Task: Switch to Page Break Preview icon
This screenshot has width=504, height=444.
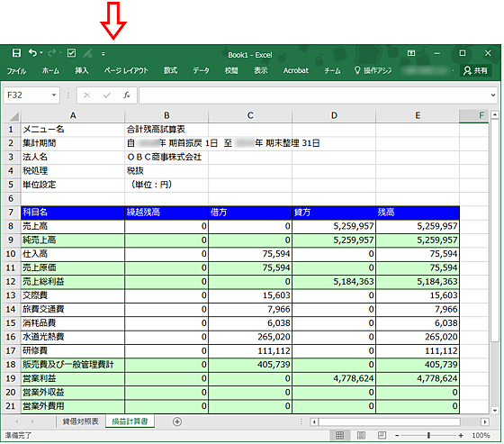Action: point(382,435)
